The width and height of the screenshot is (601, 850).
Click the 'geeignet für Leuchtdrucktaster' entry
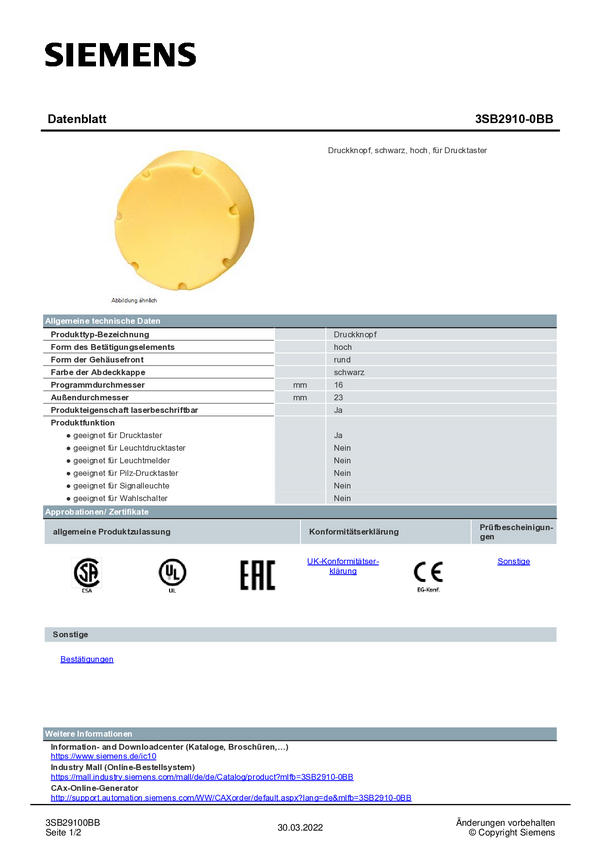coord(129,448)
